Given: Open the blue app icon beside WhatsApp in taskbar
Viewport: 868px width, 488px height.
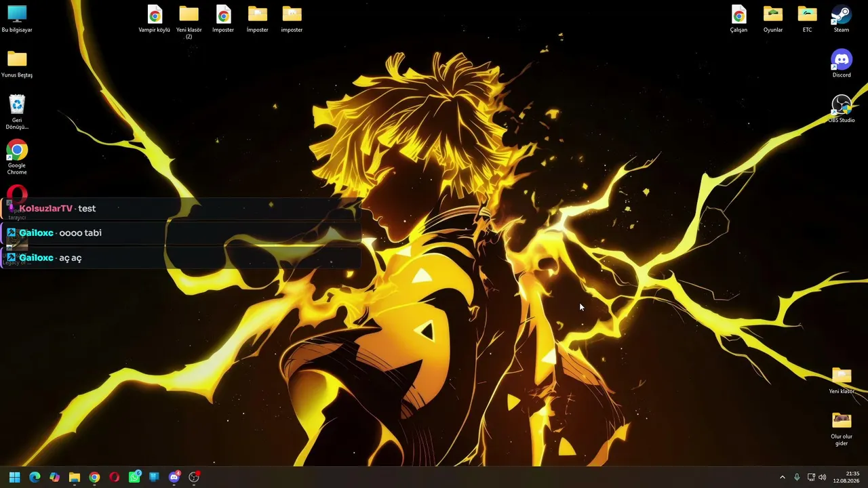Looking at the screenshot, I should [x=154, y=477].
